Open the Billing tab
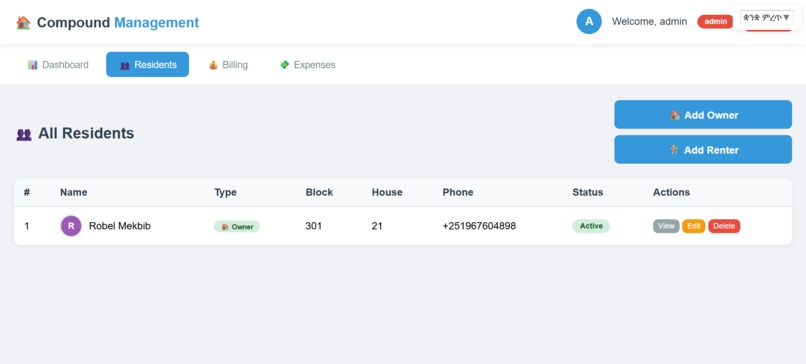This screenshot has height=364, width=806. click(228, 65)
